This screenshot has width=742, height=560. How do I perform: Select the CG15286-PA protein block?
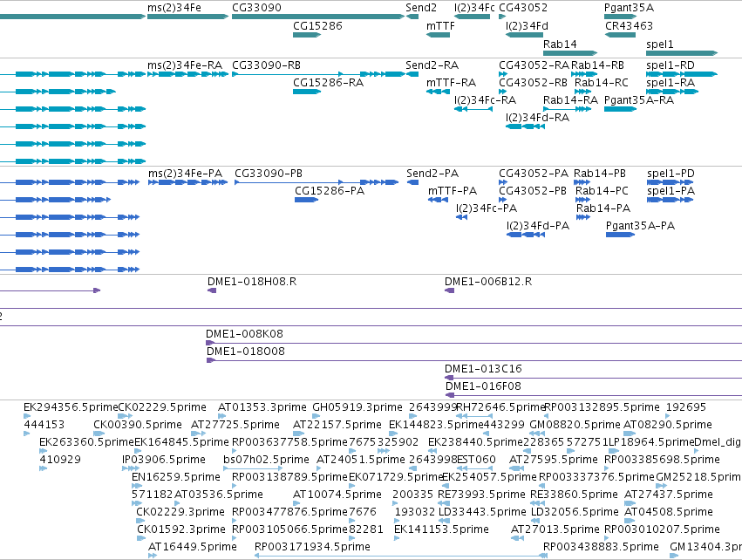pyautogui.click(x=306, y=200)
